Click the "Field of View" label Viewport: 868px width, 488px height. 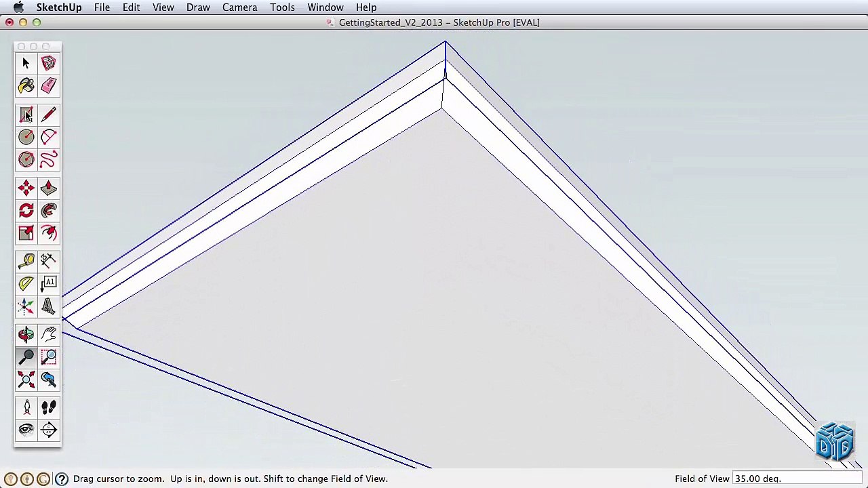(702, 479)
